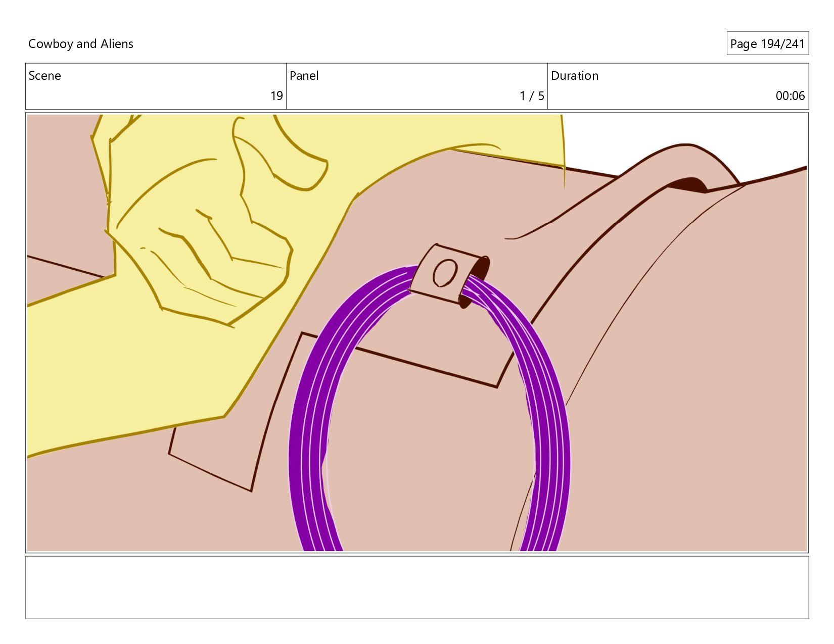834x644 pixels.
Task: Select the duration value '00:06'
Action: coord(790,96)
